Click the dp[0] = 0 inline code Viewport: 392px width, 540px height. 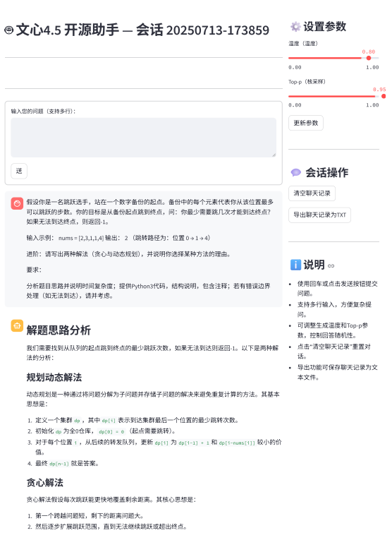111,431
